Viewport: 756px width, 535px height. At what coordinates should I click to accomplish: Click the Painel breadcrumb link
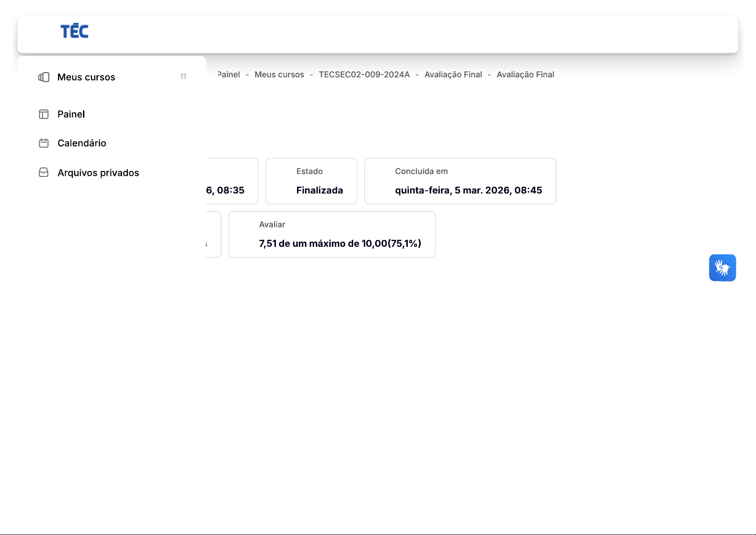pos(229,75)
